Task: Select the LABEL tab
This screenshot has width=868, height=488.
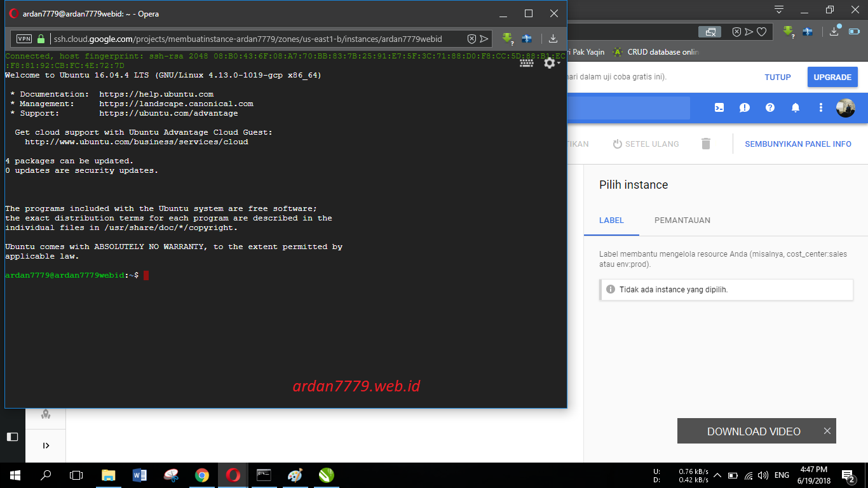Action: 611,220
